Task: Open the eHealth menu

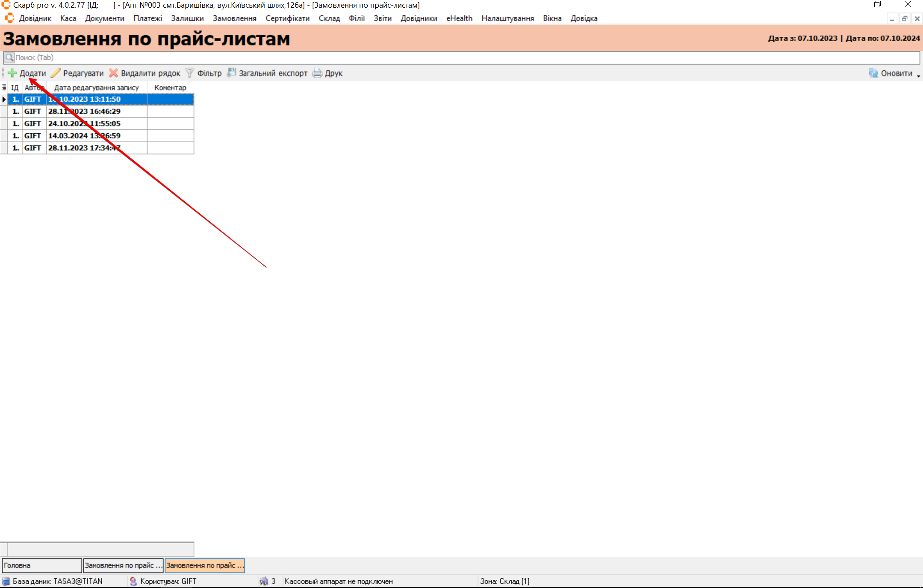Action: tap(459, 18)
